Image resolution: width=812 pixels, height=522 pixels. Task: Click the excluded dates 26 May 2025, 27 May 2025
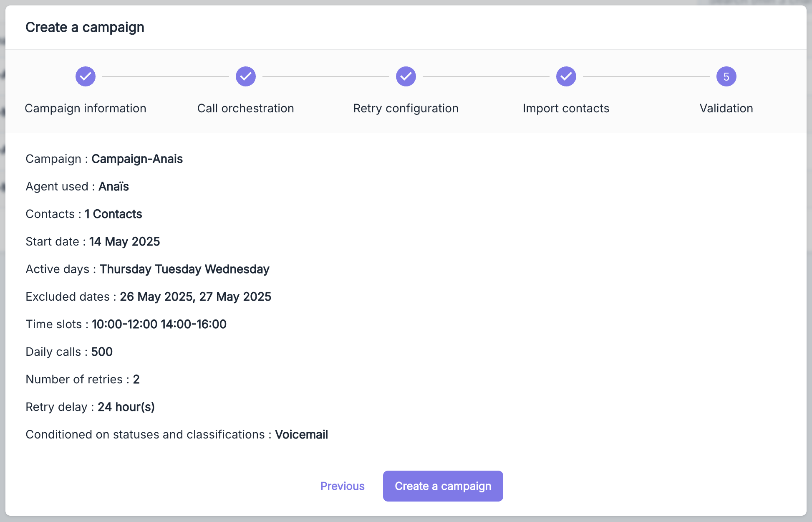196,296
